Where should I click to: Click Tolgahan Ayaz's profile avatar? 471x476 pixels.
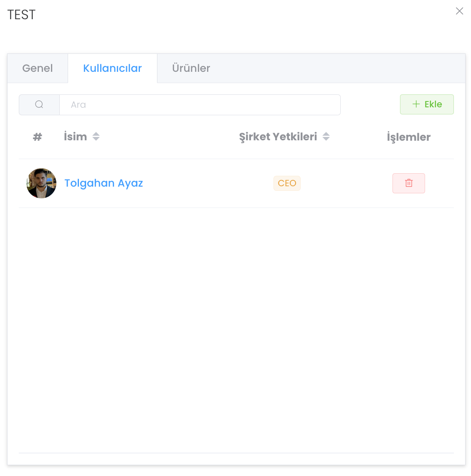pyautogui.click(x=41, y=183)
